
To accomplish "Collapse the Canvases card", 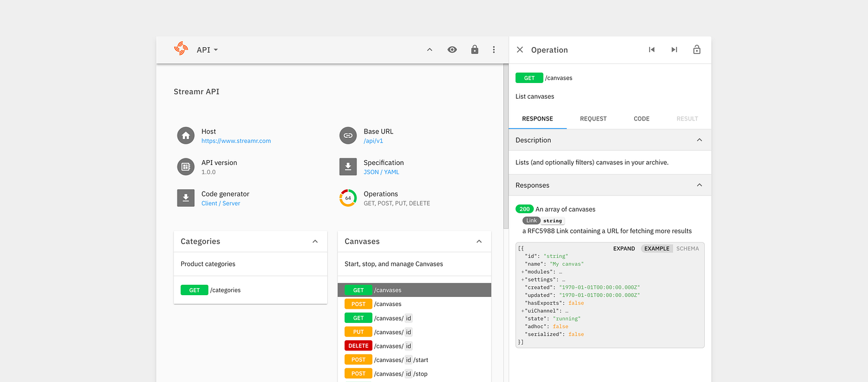I will [479, 241].
